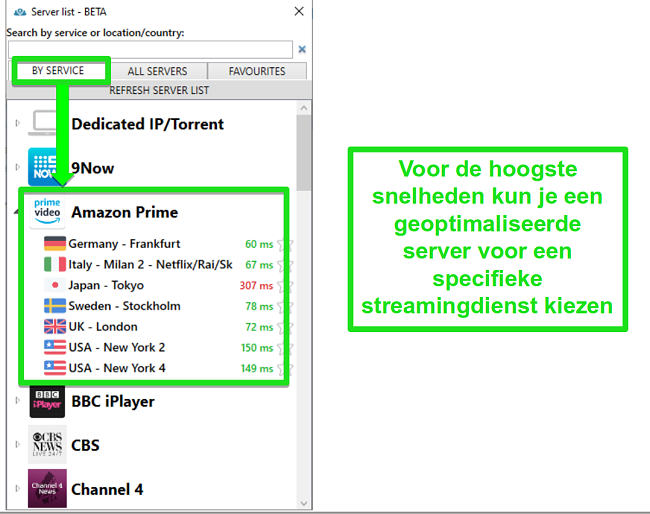The height and width of the screenshot is (514, 650).
Task: Click the flag icon for USA New York 2
Action: (x=55, y=347)
